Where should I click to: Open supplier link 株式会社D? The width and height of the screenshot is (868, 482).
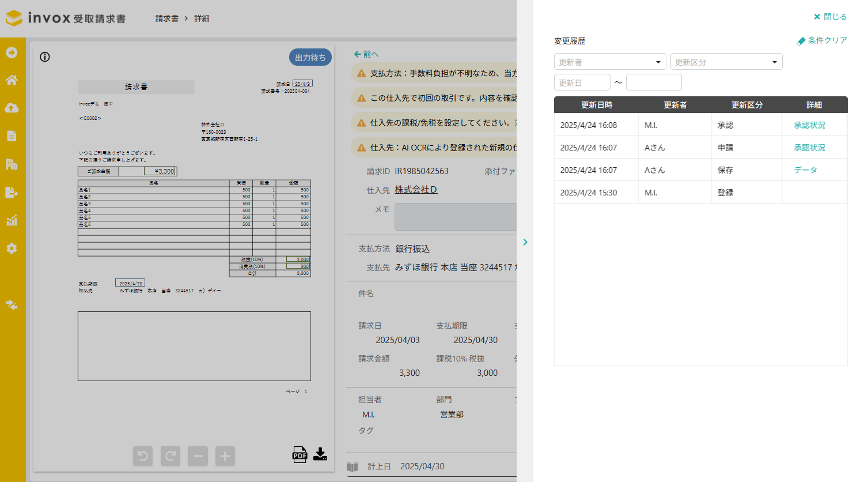click(x=416, y=190)
